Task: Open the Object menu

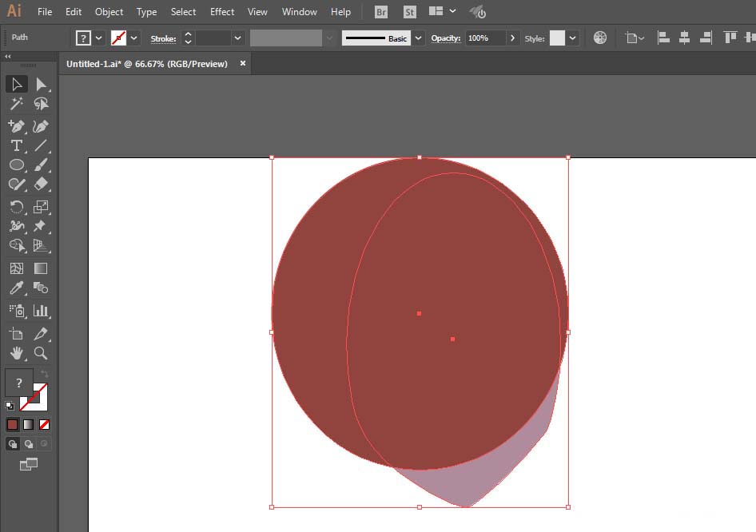Action: pyautogui.click(x=109, y=11)
